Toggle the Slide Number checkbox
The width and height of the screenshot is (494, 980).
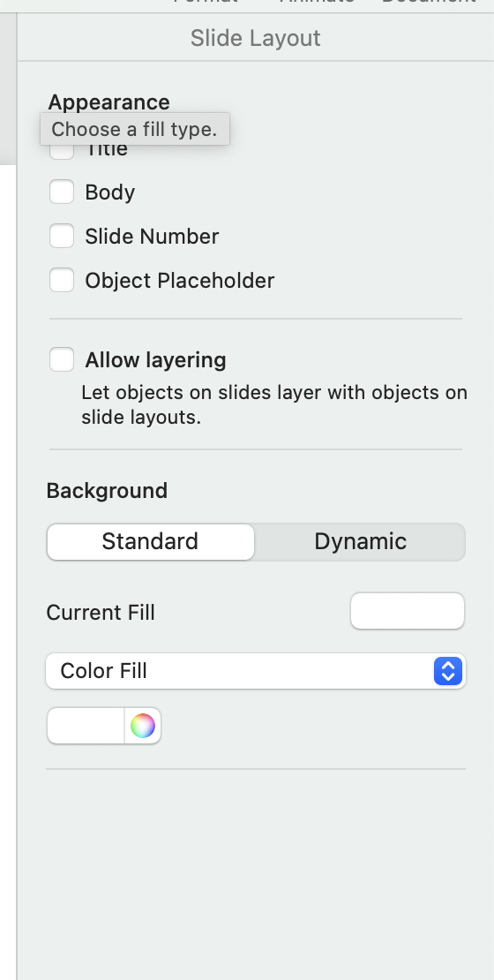[62, 237]
